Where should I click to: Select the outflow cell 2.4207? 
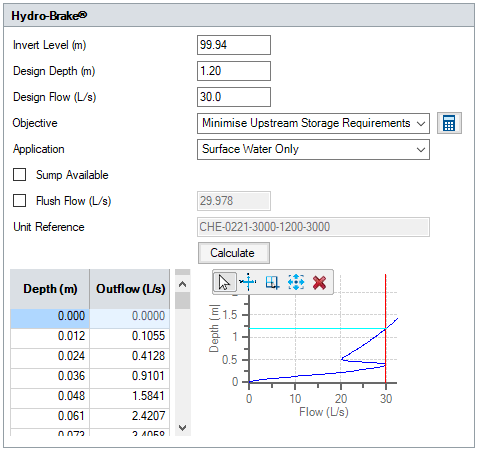[x=130, y=418]
